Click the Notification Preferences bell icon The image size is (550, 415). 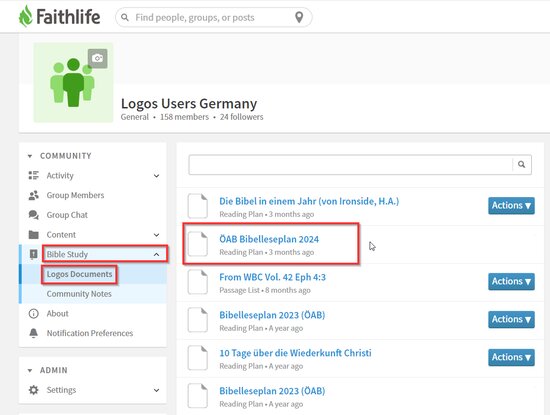(33, 333)
